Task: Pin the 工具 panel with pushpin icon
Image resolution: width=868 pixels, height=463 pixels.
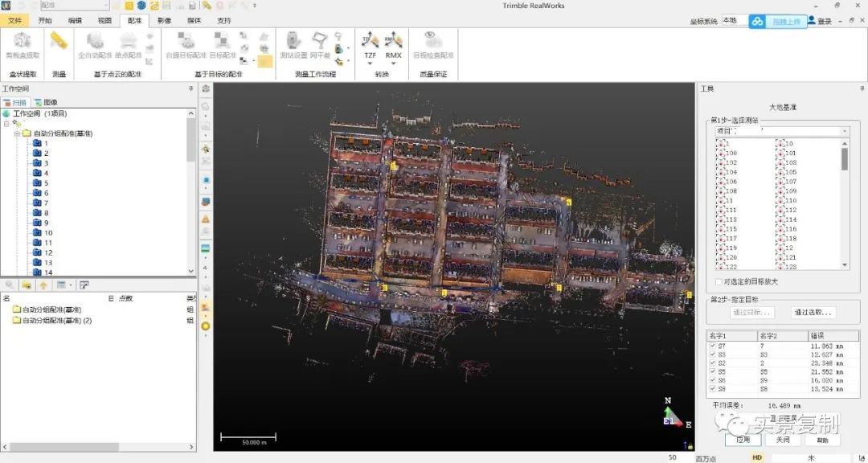Action: (862, 88)
